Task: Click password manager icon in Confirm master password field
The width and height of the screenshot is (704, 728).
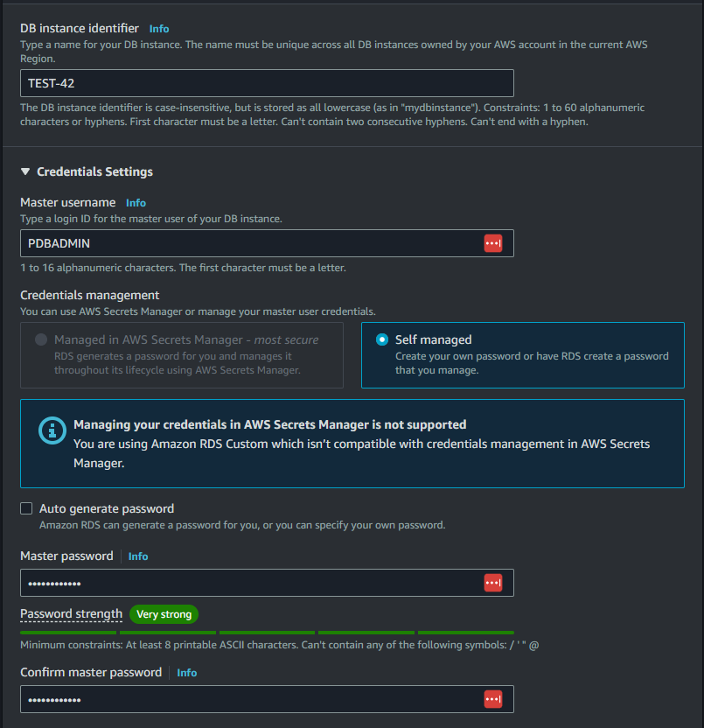Action: (493, 699)
